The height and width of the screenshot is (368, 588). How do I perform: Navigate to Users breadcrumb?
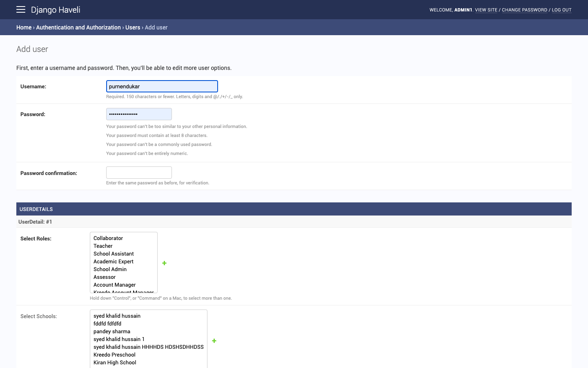(x=133, y=27)
